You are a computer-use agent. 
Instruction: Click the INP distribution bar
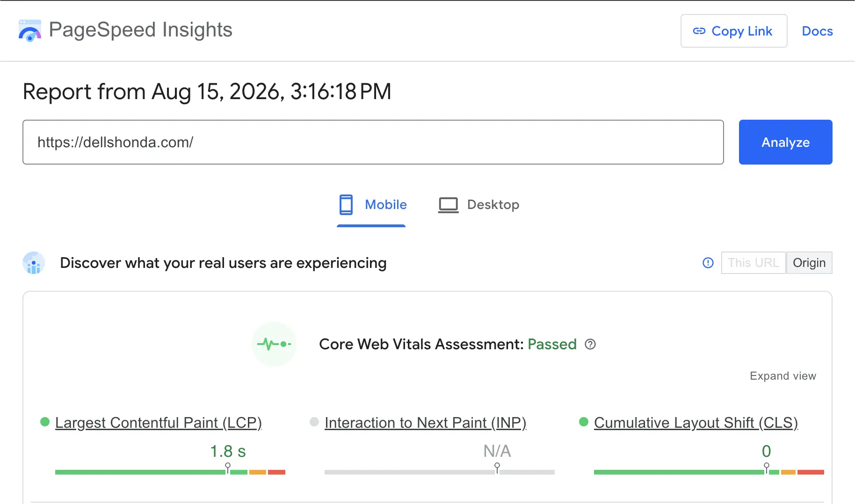440,472
